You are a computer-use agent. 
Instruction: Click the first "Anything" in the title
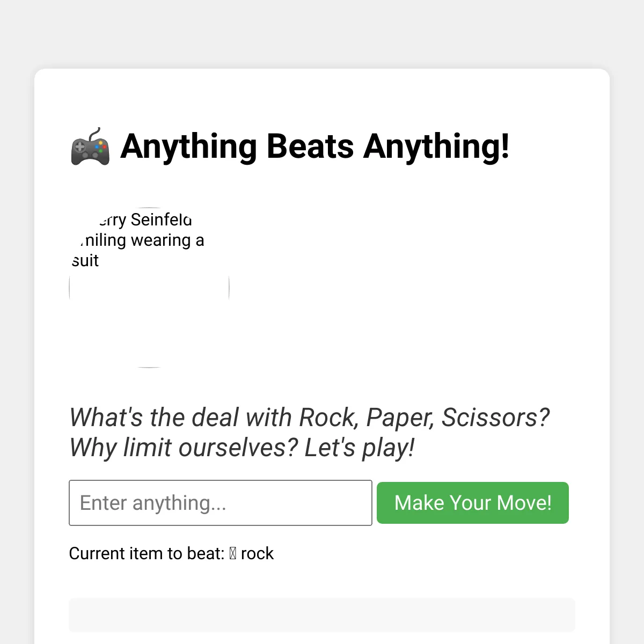click(x=189, y=147)
